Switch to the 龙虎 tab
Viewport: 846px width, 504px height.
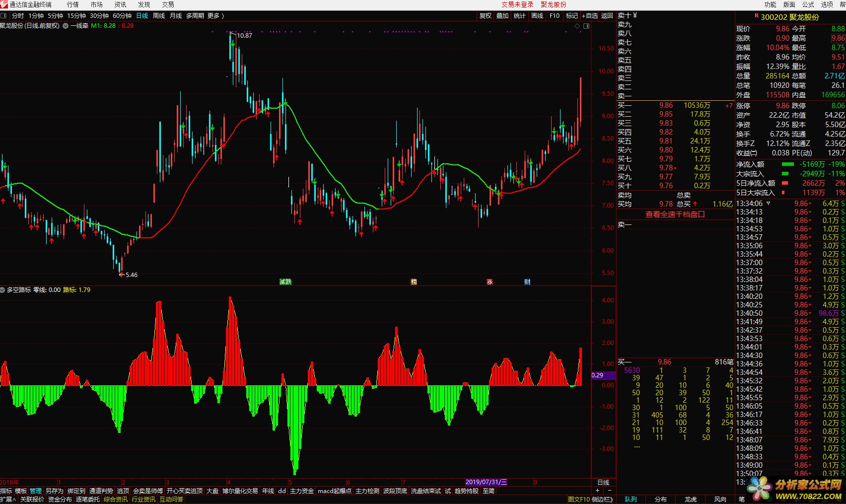click(x=691, y=499)
